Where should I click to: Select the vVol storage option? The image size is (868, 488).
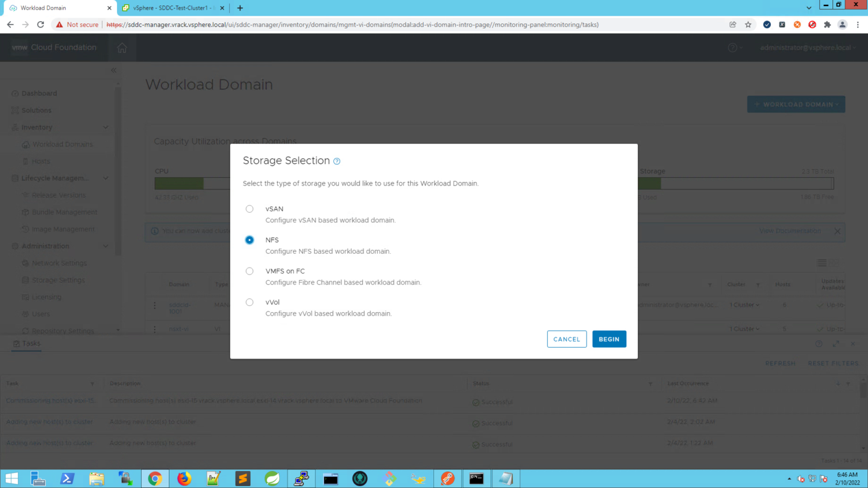250,302
